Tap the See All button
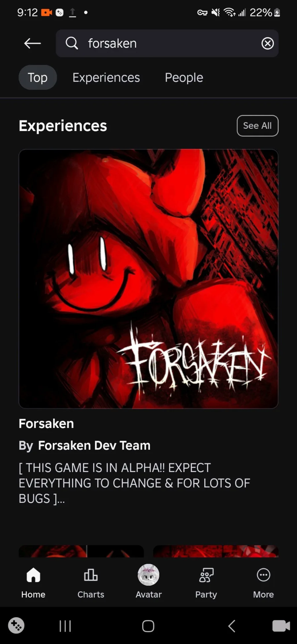This screenshot has width=297, height=644. [x=257, y=125]
